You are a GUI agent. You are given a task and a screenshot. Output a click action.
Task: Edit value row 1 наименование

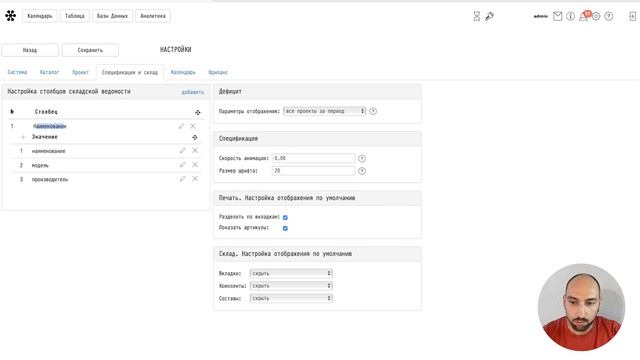[182, 151]
